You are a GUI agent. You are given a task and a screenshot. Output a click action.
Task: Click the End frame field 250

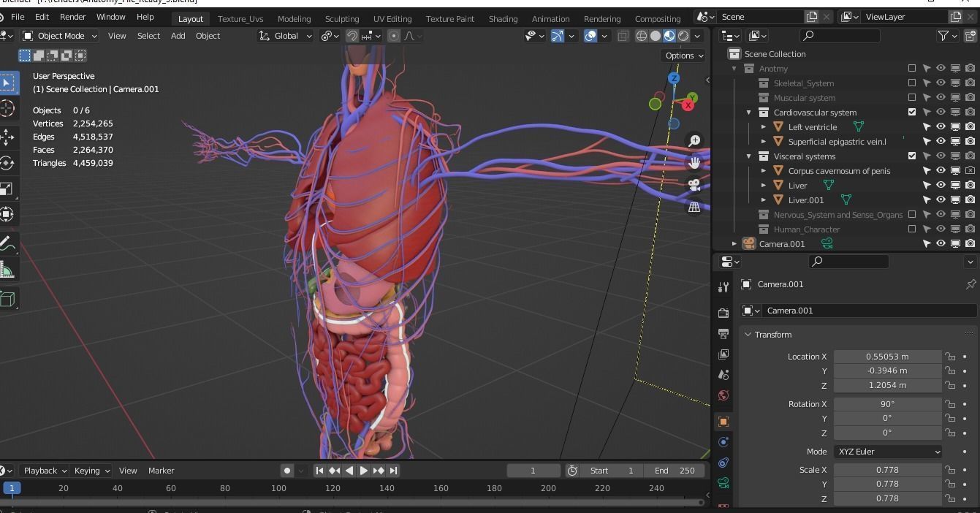[675, 471]
